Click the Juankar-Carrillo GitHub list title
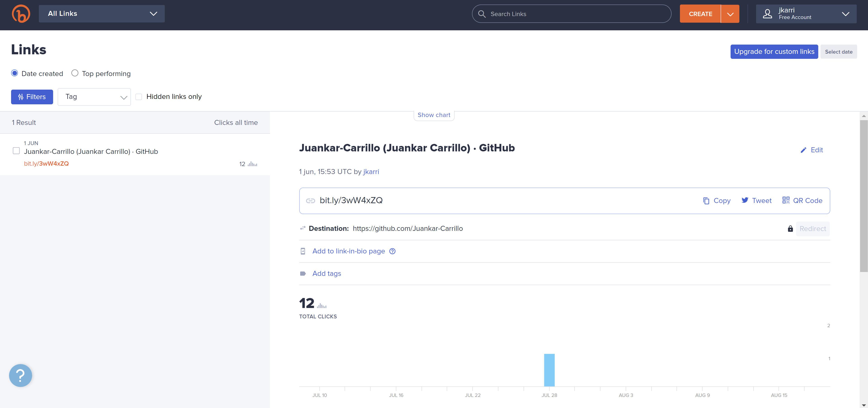 91,151
